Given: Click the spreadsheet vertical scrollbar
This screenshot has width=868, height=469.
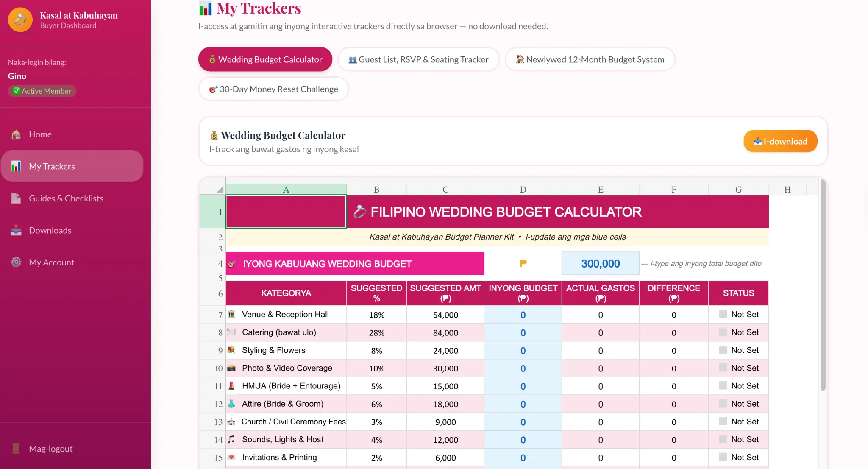Looking at the screenshot, I should tap(823, 284).
